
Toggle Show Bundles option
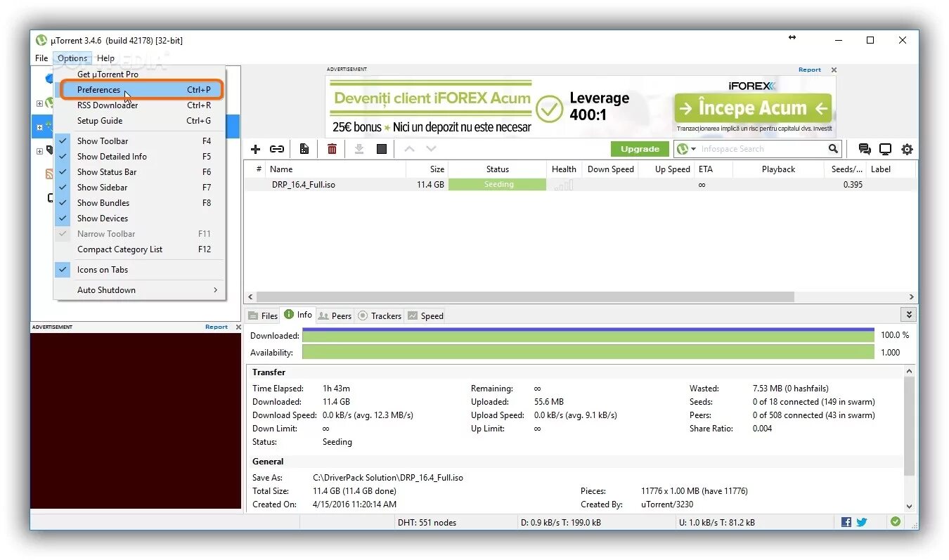(x=139, y=203)
